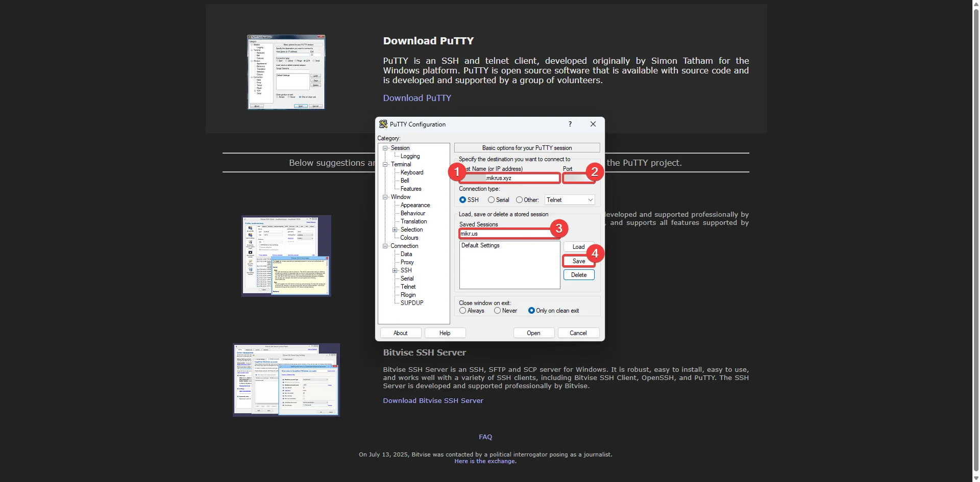This screenshot has width=980, height=482.
Task: Click the scrollbar up arrow
Action: (976, 4)
